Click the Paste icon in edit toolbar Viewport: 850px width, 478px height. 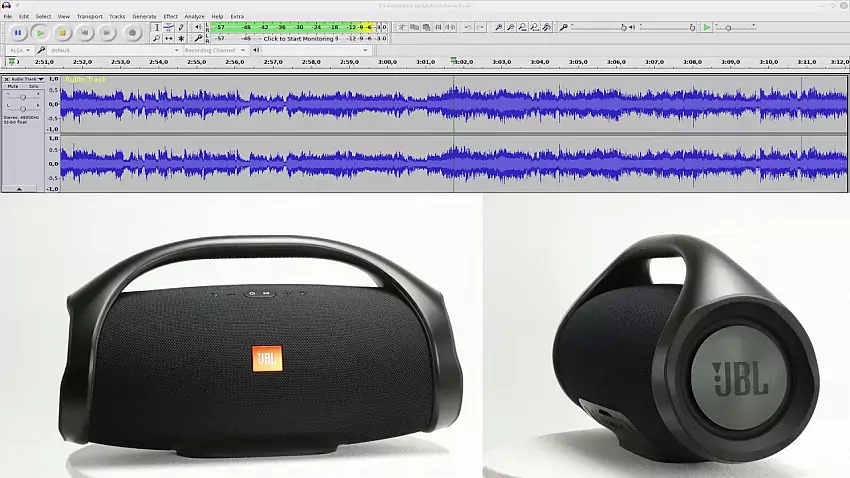click(427, 27)
